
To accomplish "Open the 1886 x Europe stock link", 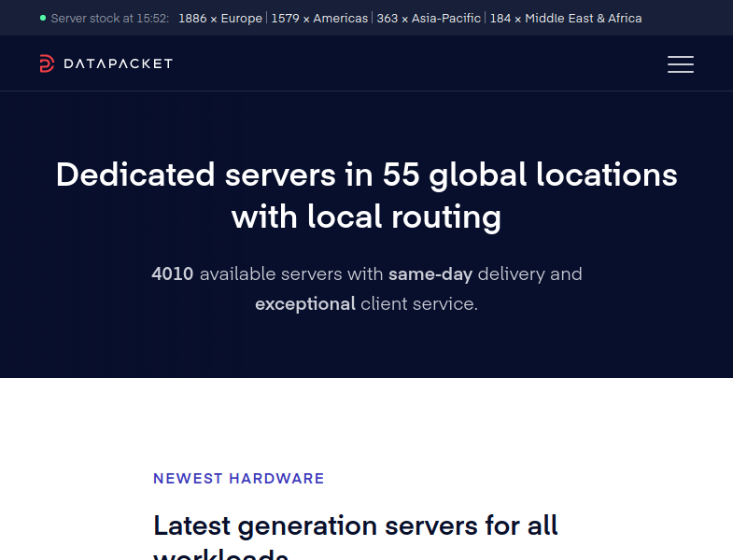I will point(220,18).
